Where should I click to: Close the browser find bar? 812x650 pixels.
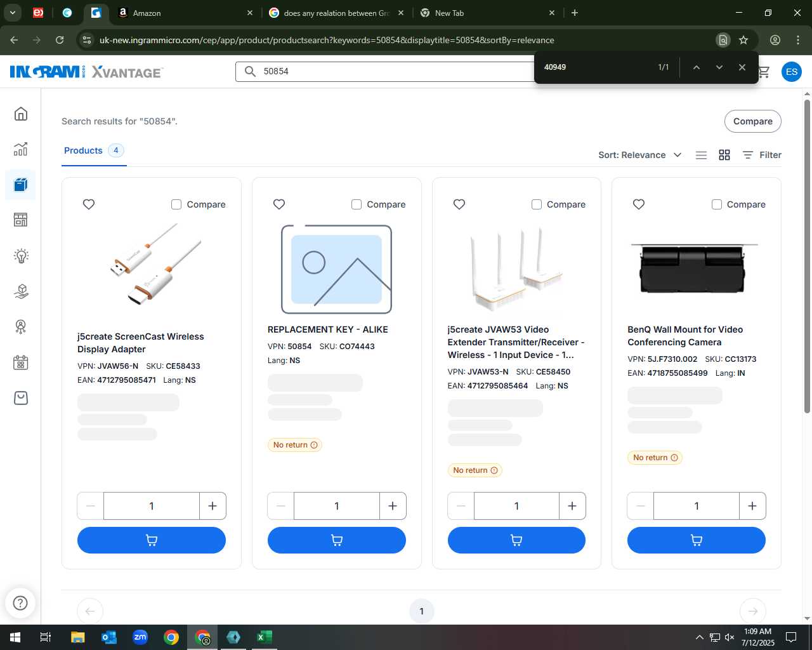(x=742, y=67)
